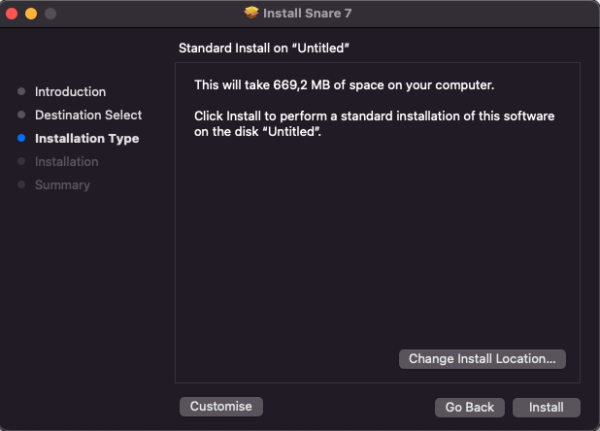Select the Installation Type step
600x431 pixels.
[x=86, y=138]
